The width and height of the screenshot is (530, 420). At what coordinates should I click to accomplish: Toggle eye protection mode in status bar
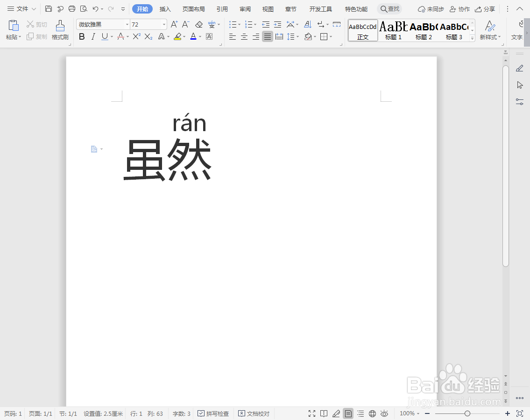click(384, 413)
